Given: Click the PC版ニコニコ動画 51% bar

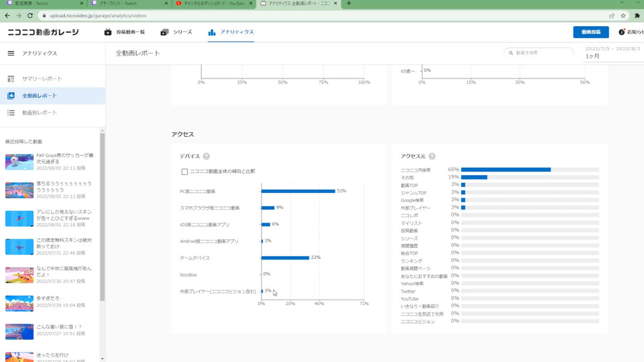Looking at the screenshot, I should point(298,191).
